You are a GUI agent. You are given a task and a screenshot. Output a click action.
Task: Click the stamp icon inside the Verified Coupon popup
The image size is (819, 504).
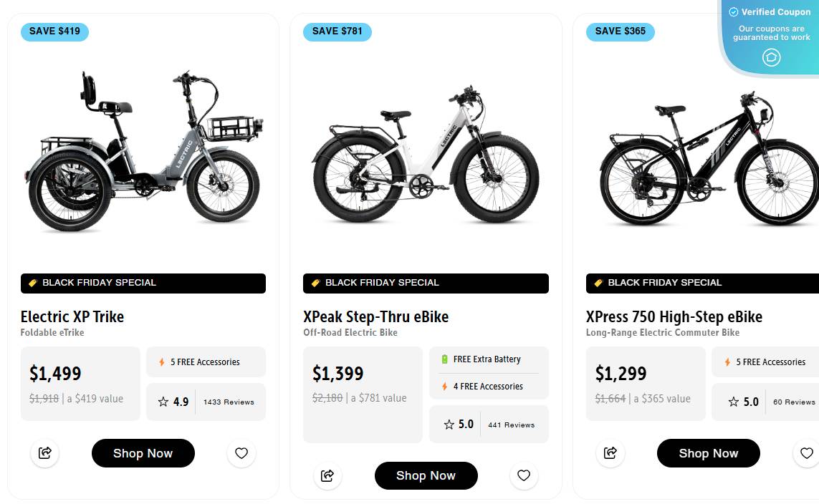(x=770, y=57)
